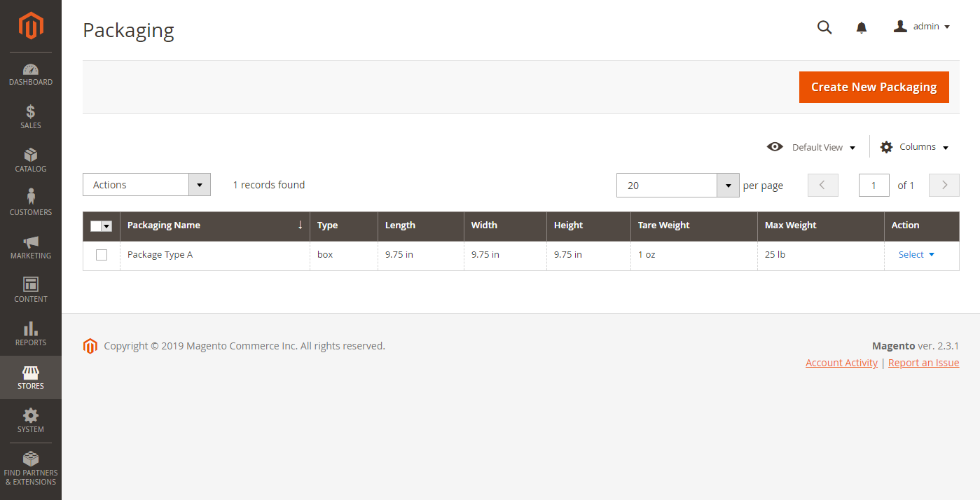
Task: Click Create New Packaging button
Action: point(874,87)
